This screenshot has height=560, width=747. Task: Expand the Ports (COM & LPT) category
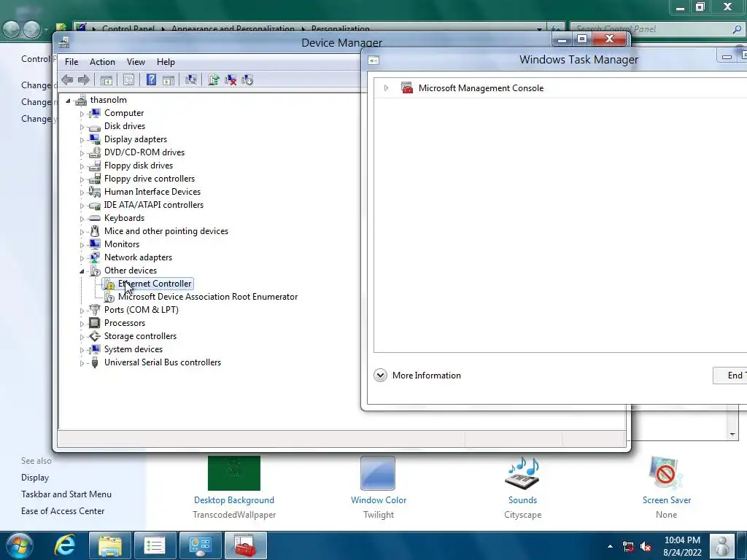82,311
